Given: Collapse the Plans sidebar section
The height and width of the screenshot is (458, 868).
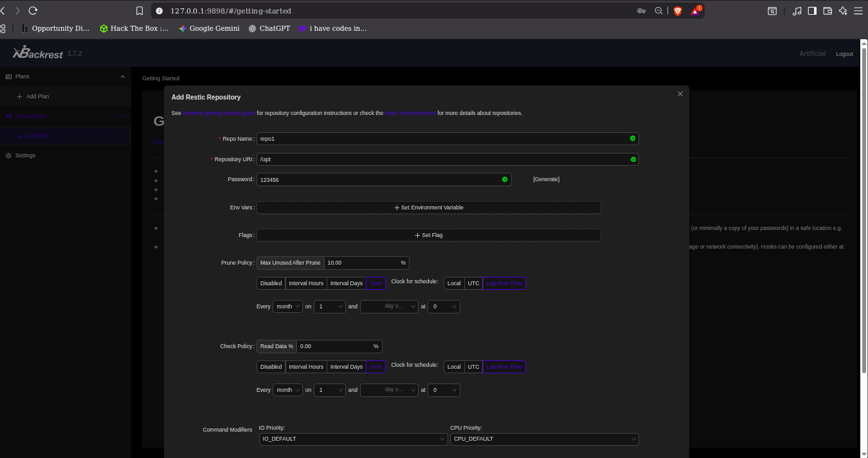Looking at the screenshot, I should (123, 76).
